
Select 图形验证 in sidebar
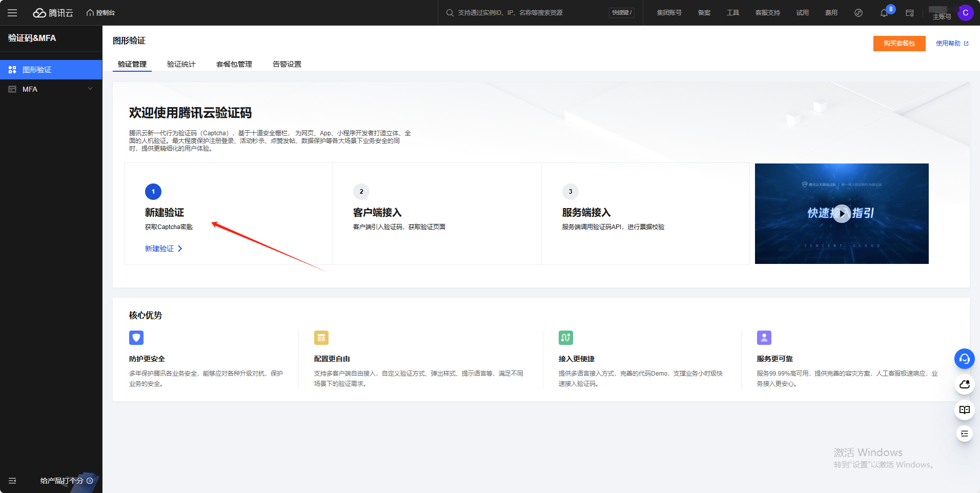(51, 70)
